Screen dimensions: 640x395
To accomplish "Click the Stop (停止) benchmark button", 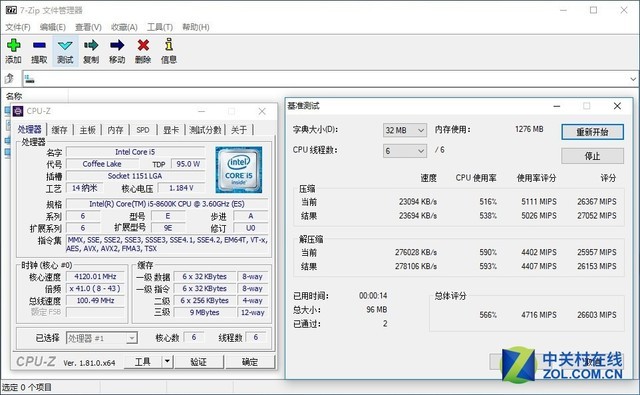I will (592, 156).
